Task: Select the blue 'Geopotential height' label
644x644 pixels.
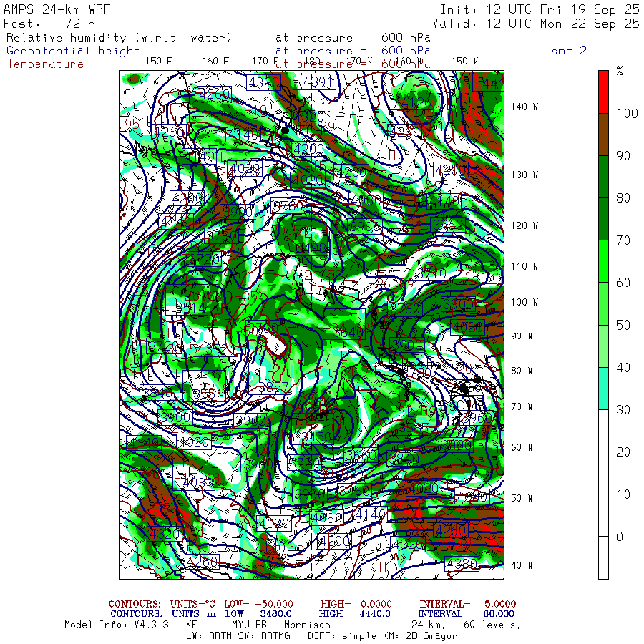Action: tap(73, 51)
